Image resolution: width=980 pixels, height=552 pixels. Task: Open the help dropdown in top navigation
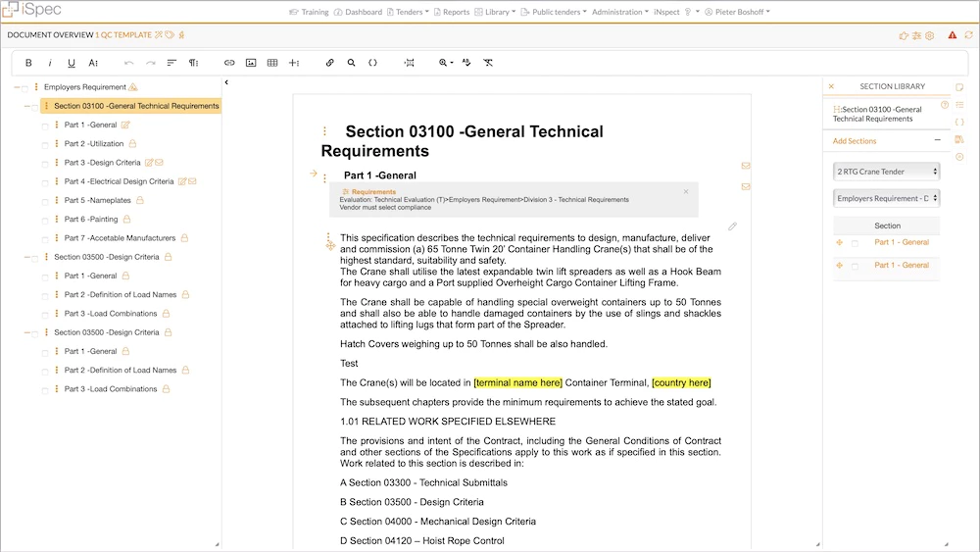692,12
